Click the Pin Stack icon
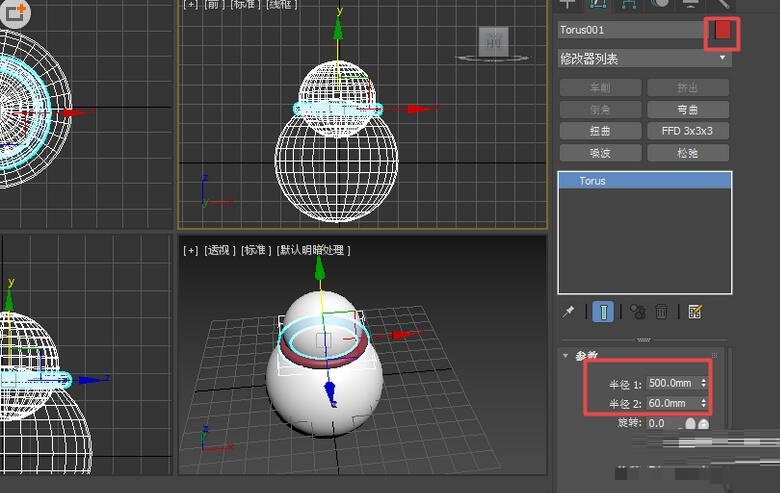 (x=568, y=312)
